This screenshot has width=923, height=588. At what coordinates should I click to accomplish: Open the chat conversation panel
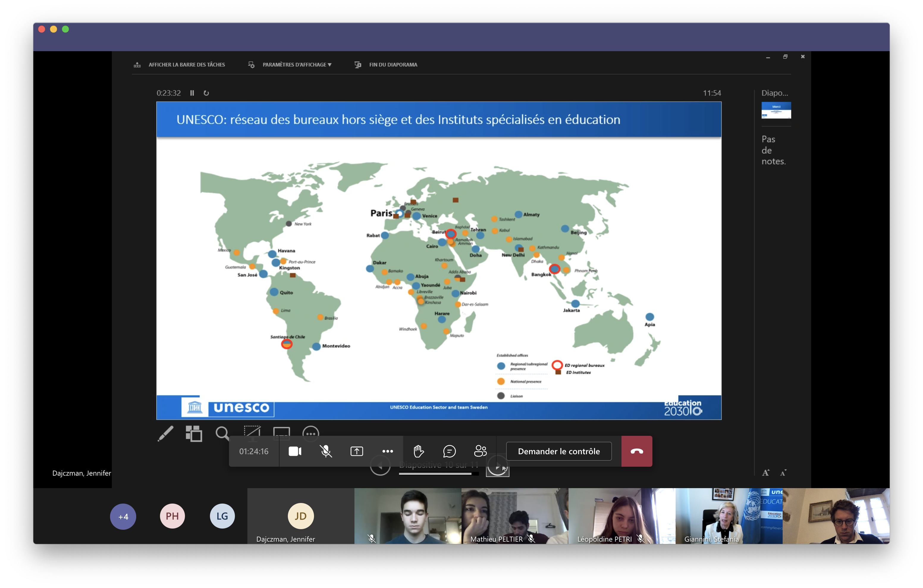449,451
